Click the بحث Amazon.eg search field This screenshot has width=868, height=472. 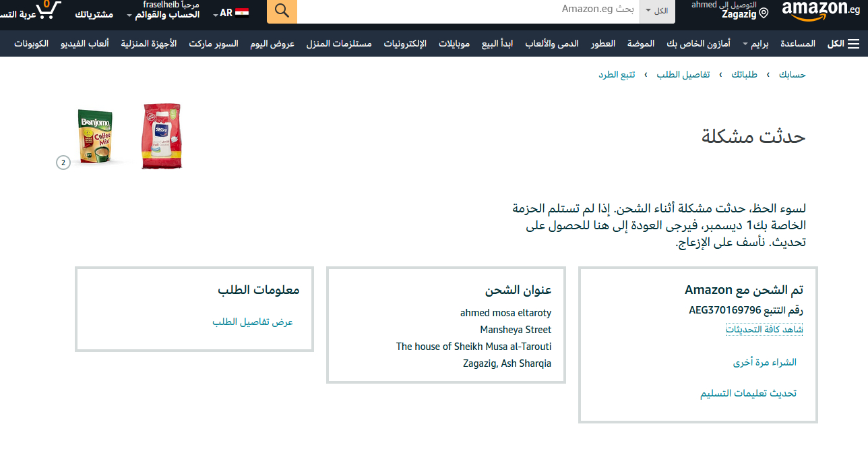pyautogui.click(x=468, y=11)
